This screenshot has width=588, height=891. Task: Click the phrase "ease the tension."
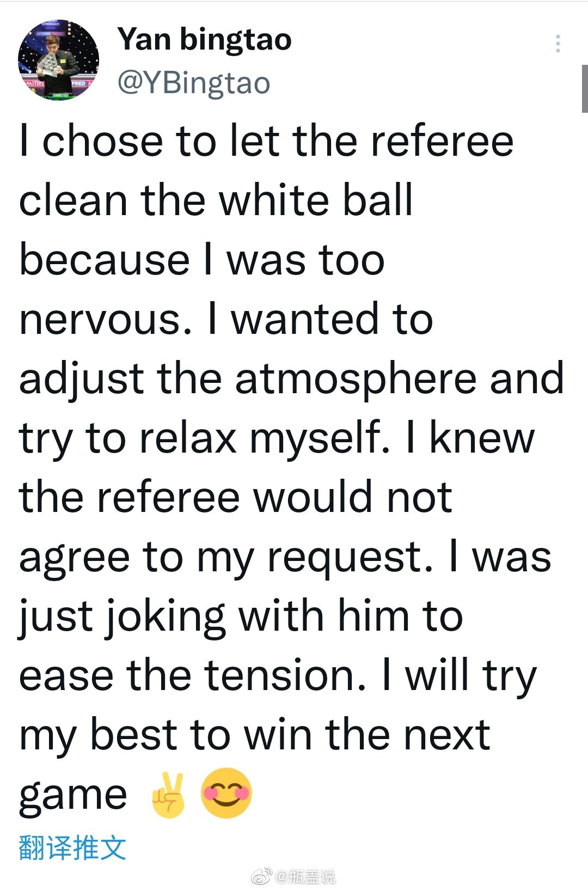(192, 676)
